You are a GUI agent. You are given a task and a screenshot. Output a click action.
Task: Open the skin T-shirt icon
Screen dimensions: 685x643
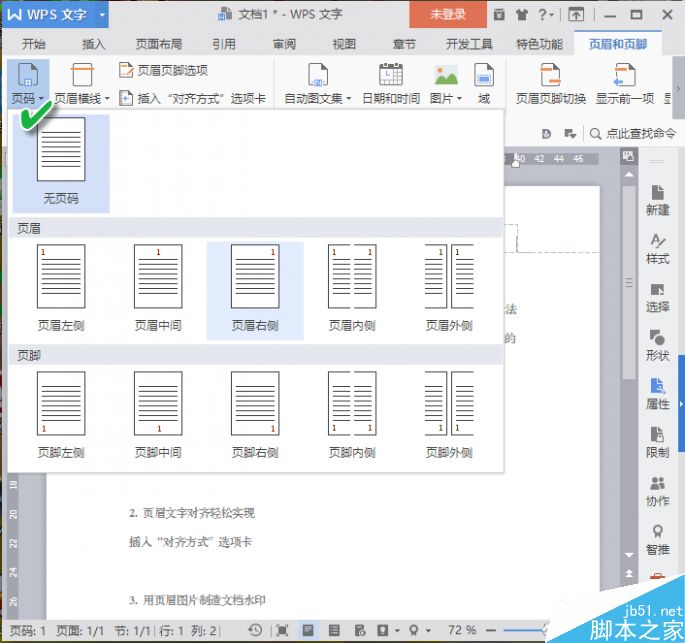tap(521, 15)
